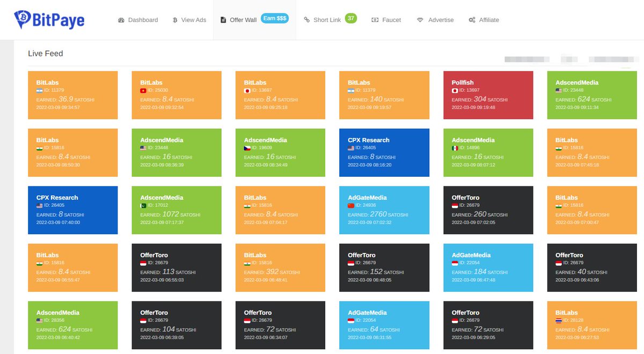The image size is (644, 354).
Task: Click the timestamp 2022-03-09 09:25:18
Action: coord(266,107)
